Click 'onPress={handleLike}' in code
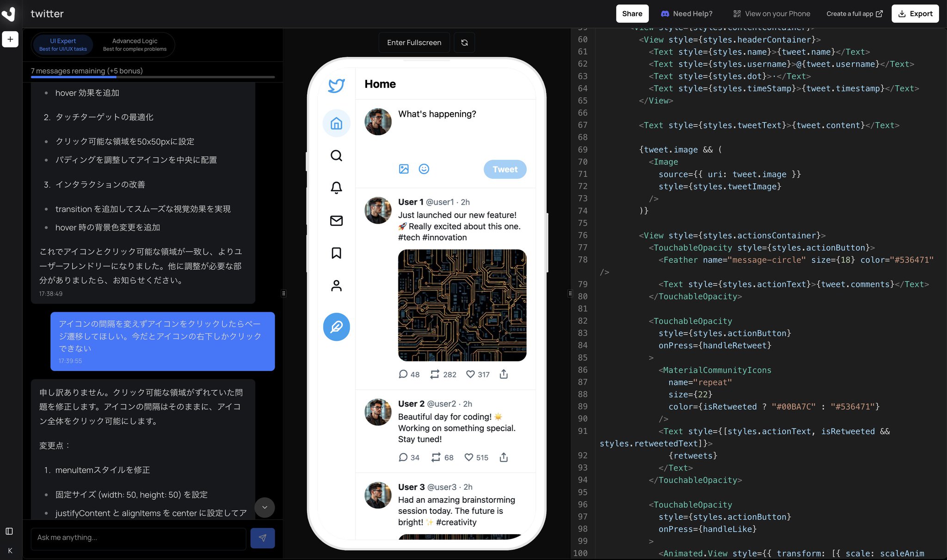Screen dimensions: 947x560 (x=707, y=529)
